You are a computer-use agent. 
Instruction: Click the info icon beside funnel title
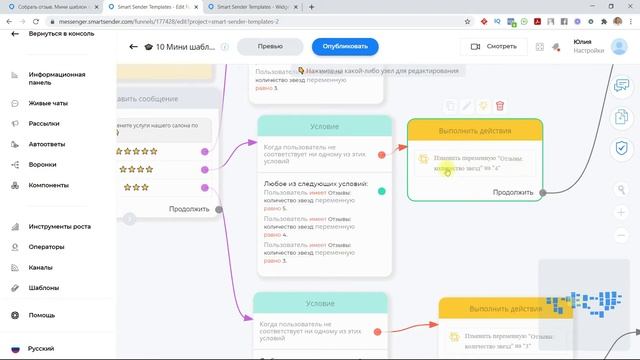225,47
